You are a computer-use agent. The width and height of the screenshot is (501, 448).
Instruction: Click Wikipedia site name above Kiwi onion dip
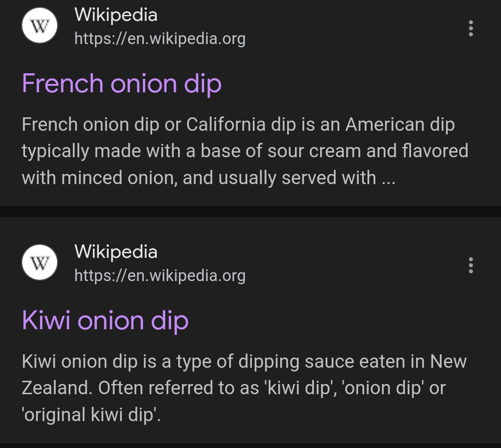[x=116, y=252]
